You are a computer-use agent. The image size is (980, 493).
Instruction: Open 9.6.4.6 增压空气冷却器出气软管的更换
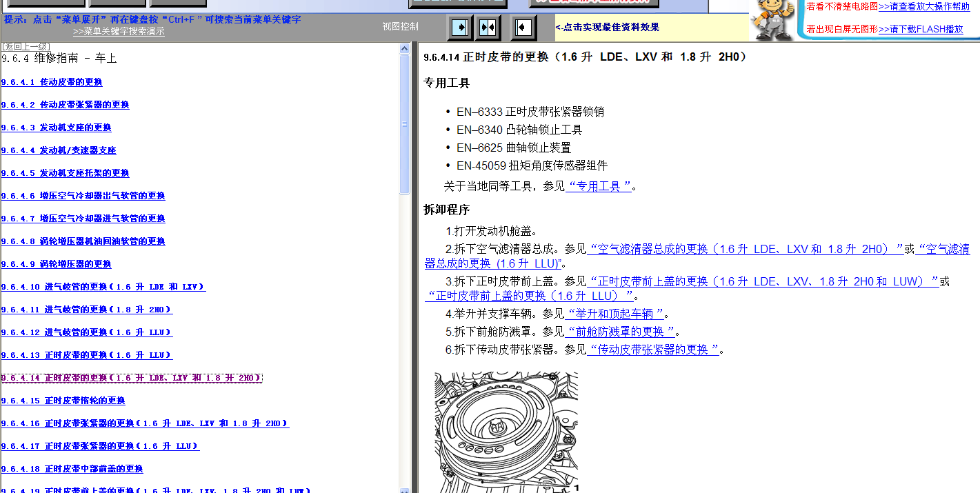pos(83,196)
